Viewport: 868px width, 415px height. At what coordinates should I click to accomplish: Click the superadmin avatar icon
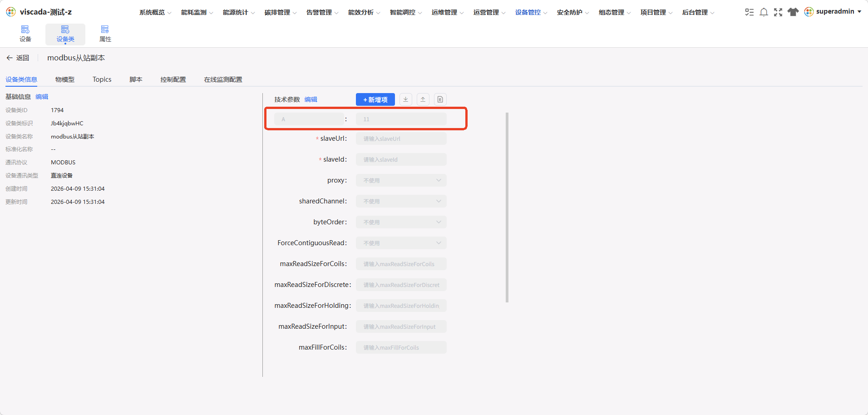(x=809, y=12)
